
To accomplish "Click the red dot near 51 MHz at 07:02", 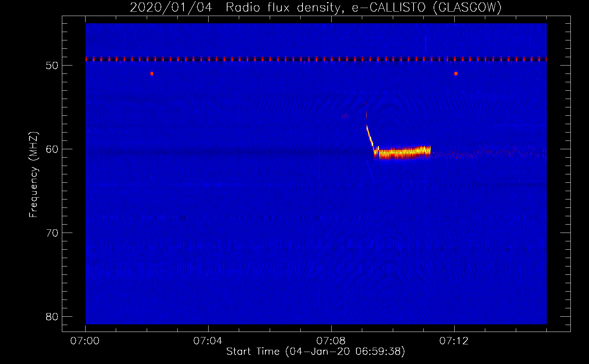I will (x=152, y=74).
